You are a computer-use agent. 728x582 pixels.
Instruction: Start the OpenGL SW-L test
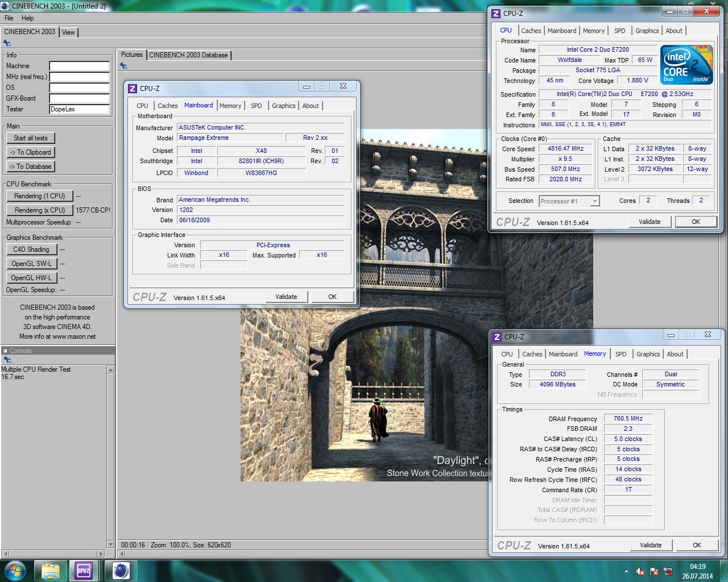[31, 264]
